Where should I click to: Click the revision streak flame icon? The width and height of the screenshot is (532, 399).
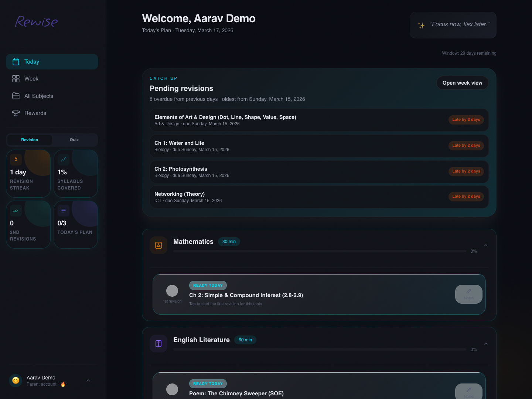pos(16,159)
